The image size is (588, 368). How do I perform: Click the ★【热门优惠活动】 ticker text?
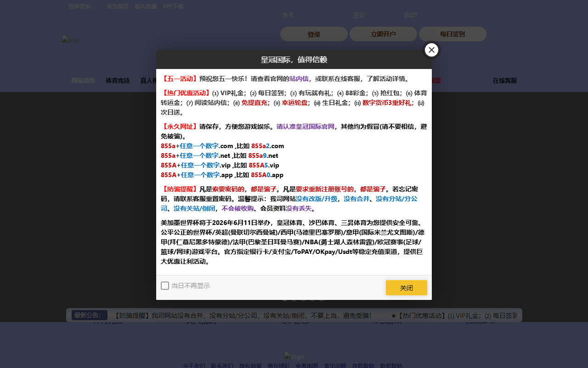(454, 316)
